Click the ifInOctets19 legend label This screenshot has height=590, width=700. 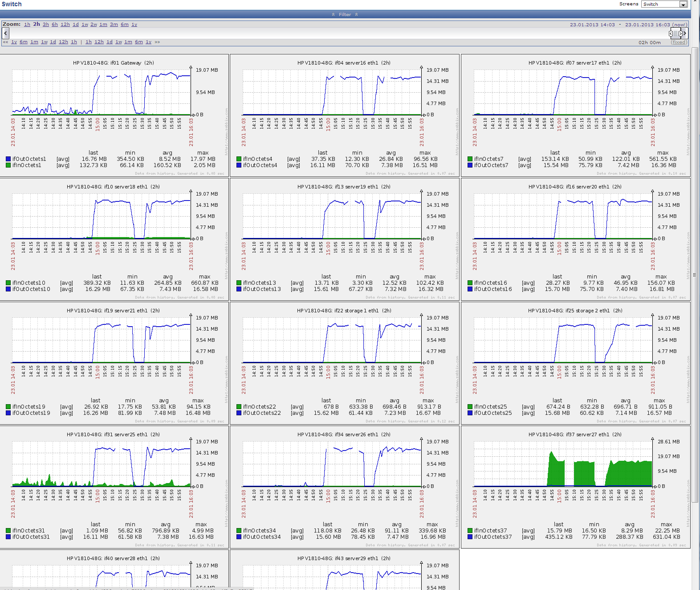29,407
